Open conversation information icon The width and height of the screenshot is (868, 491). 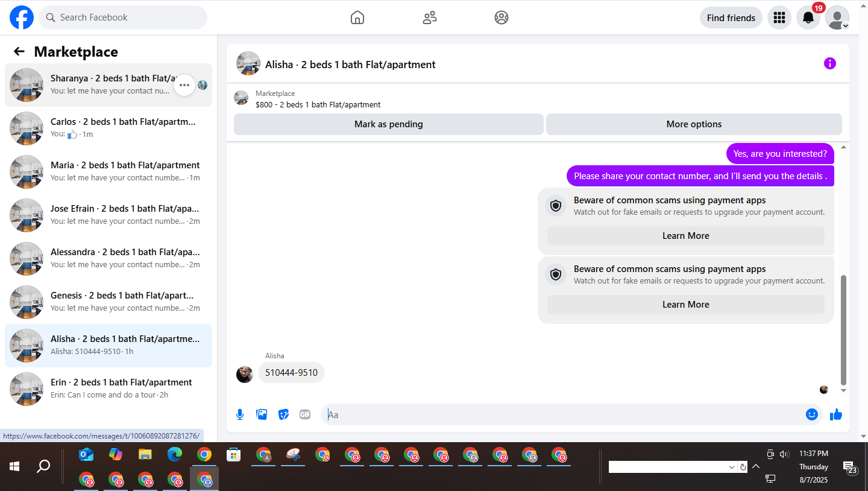coord(830,63)
